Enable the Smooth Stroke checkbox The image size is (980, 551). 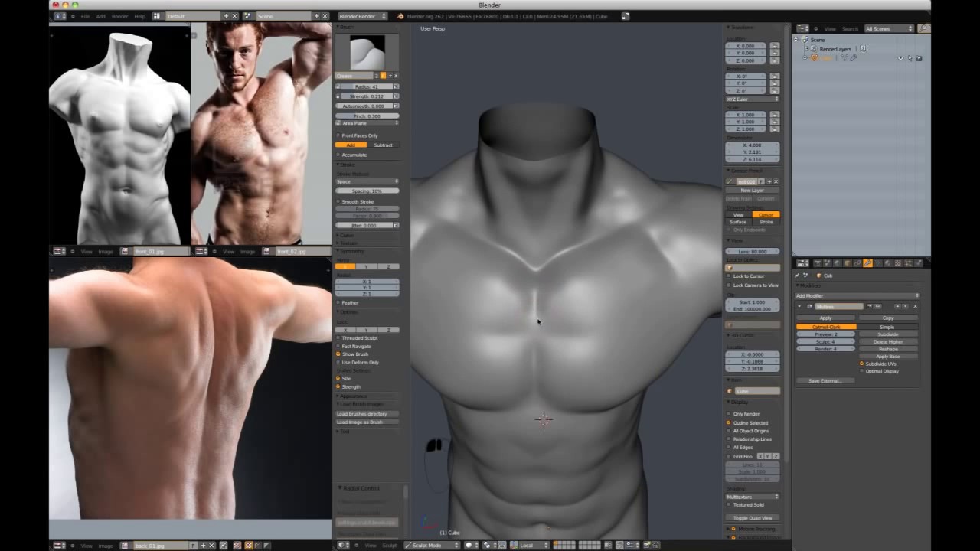338,201
